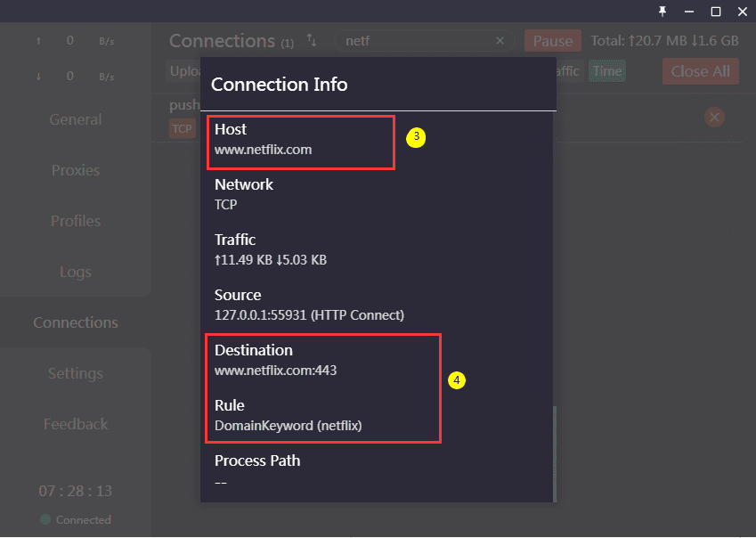
Task: Click the Traffic label in Connection Info
Action: 235,240
